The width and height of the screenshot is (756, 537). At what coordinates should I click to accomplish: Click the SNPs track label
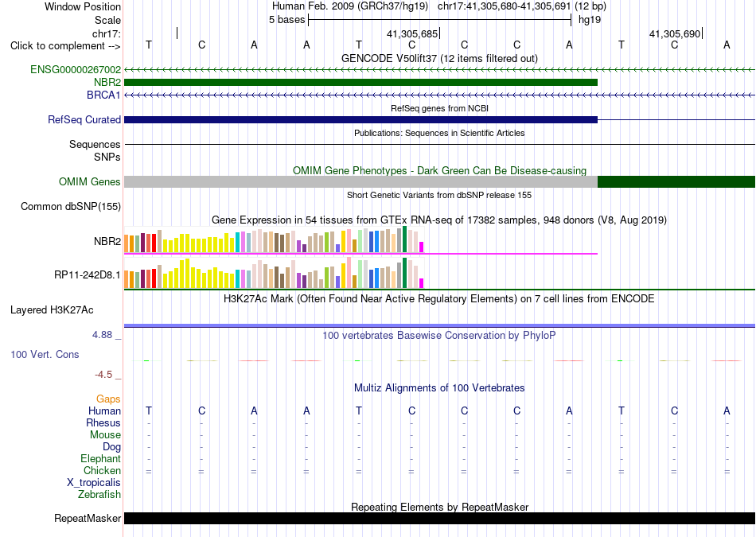pos(107,158)
